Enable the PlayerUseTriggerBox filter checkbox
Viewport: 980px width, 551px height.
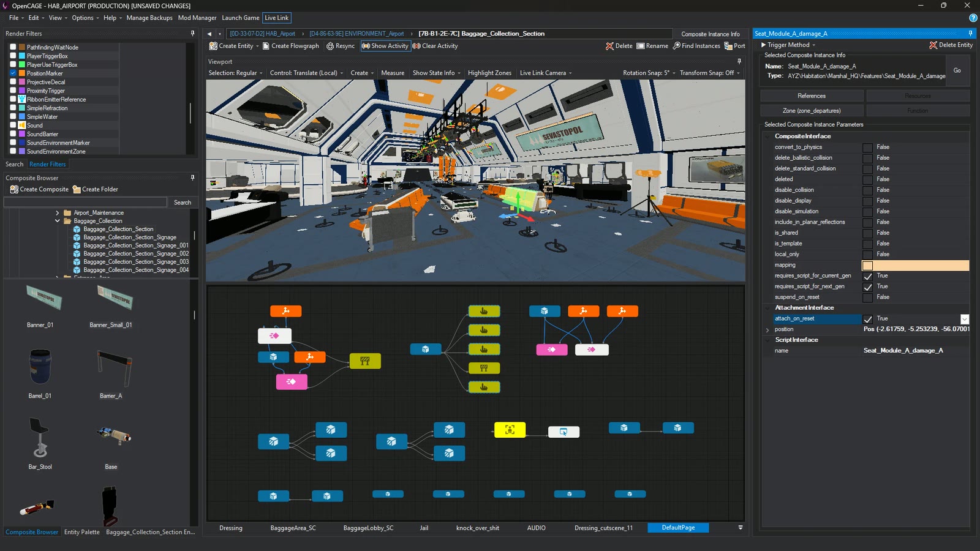tap(13, 64)
